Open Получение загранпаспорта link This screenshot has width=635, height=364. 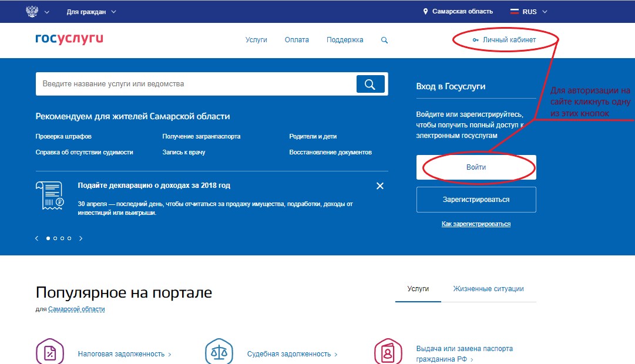[201, 136]
